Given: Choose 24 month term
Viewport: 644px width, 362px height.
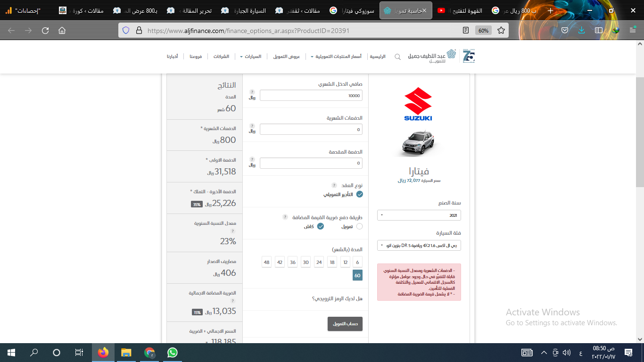Looking at the screenshot, I should point(319,262).
